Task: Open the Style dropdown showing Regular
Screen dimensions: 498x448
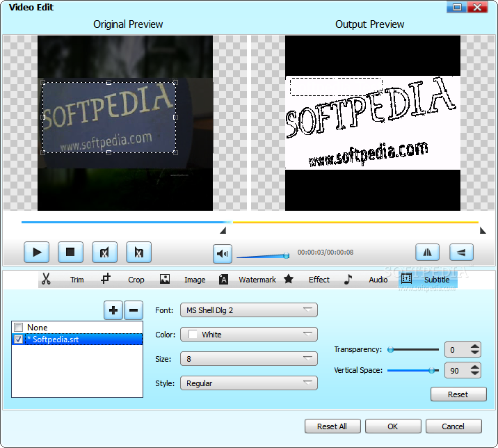Action: coord(249,383)
